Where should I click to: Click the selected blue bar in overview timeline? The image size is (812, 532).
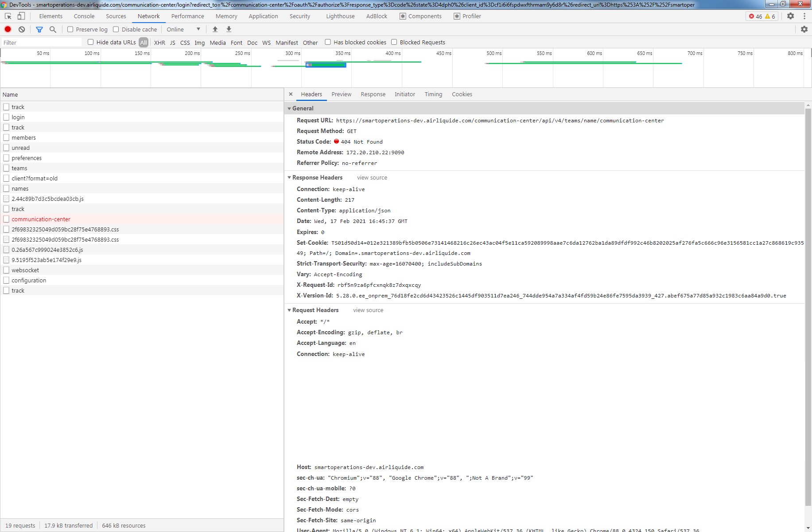pyautogui.click(x=326, y=65)
